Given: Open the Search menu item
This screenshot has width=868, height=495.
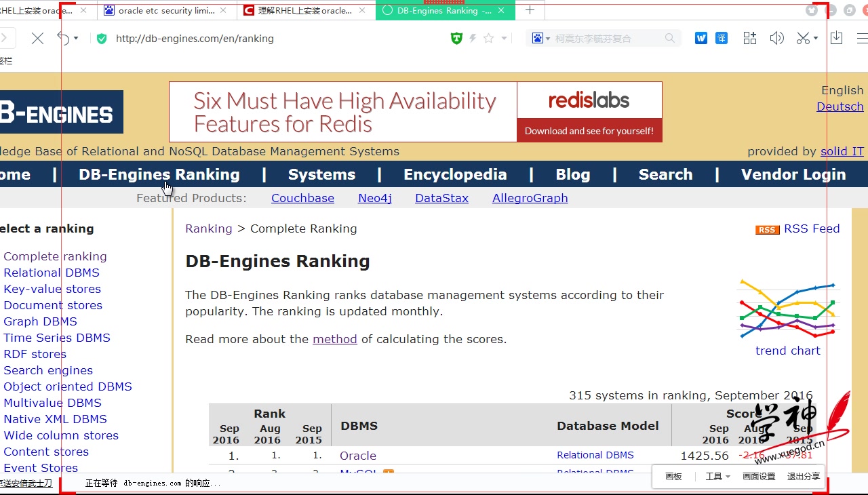Looking at the screenshot, I should [666, 174].
